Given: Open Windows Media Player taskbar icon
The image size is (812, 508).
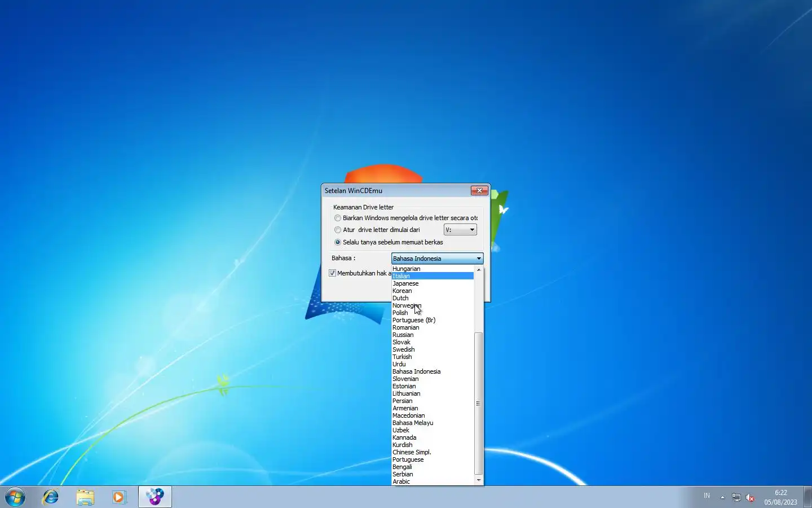Looking at the screenshot, I should (x=119, y=497).
